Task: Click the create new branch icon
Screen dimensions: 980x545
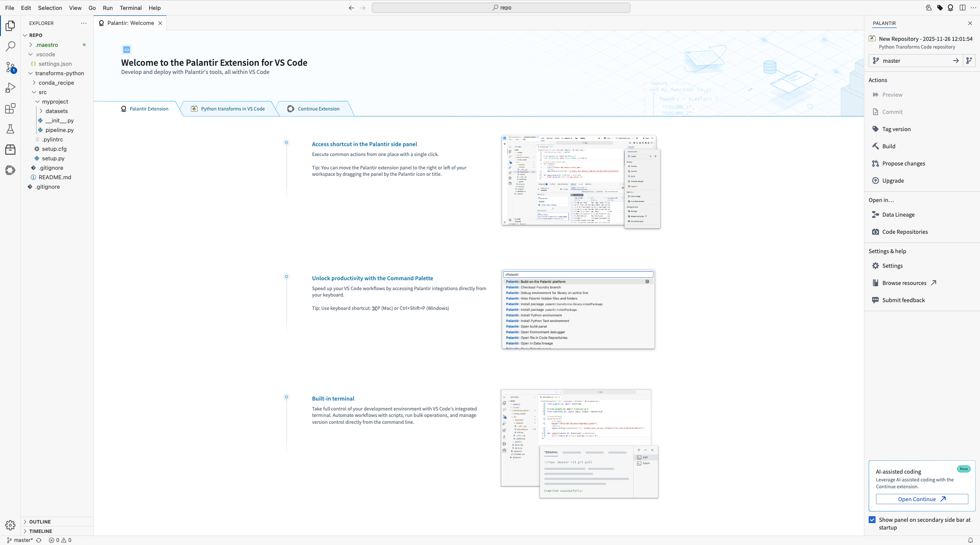Action: 969,61
